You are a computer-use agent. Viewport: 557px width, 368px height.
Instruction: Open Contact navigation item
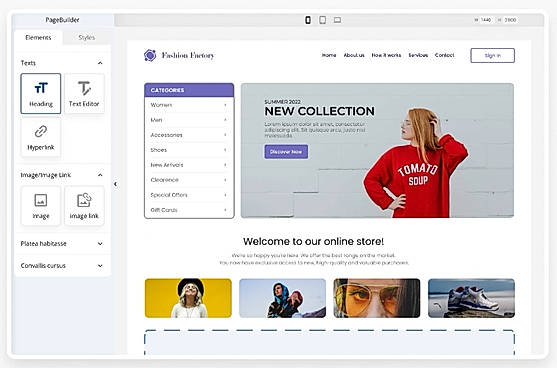444,55
